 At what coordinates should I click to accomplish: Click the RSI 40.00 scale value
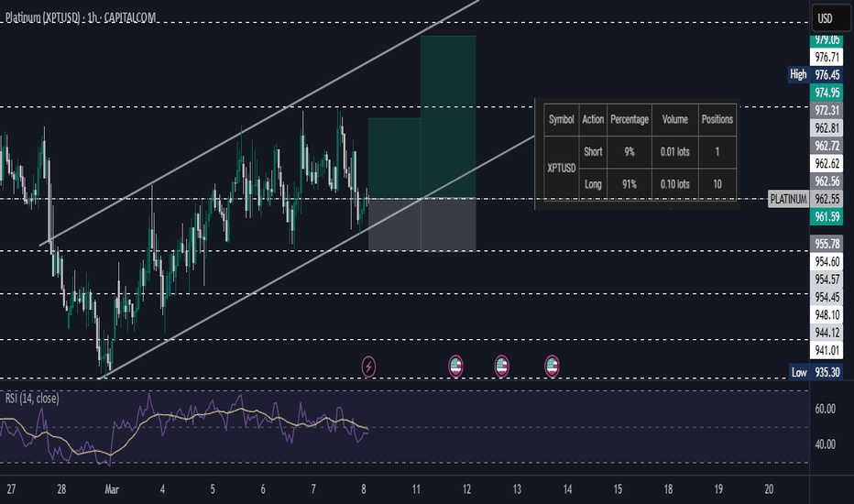click(x=825, y=444)
